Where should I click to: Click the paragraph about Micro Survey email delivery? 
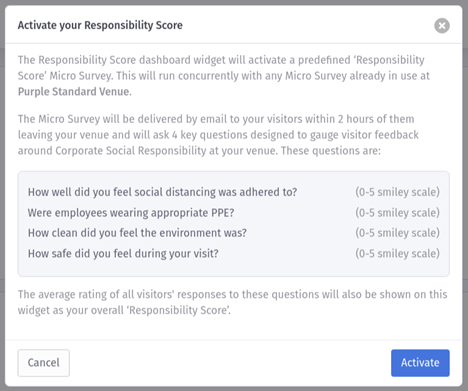coord(218,135)
